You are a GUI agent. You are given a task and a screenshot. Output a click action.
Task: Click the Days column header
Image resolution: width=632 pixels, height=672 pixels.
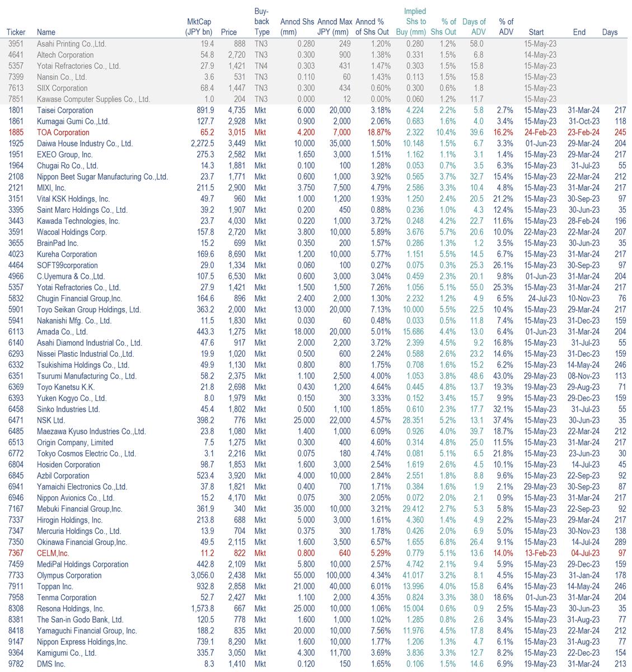click(610, 32)
